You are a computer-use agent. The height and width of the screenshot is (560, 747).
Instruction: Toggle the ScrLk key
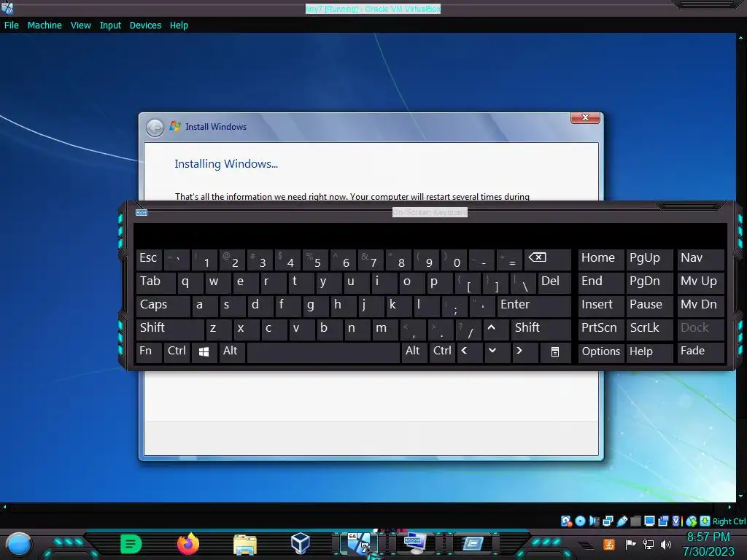tap(649, 330)
